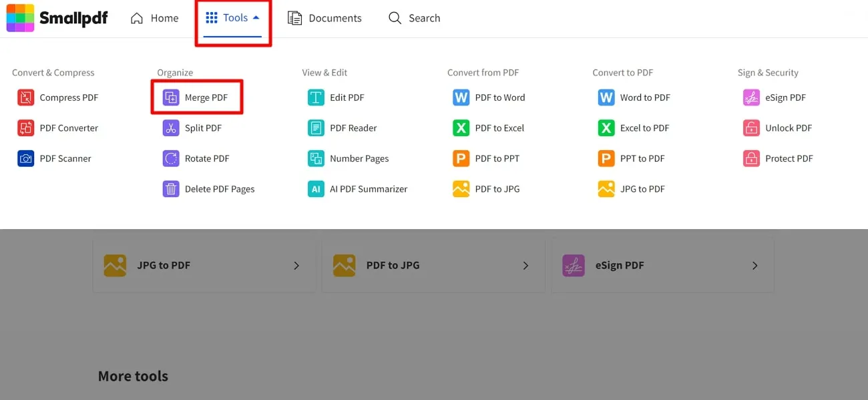Click the Edit PDF icon

(316, 97)
